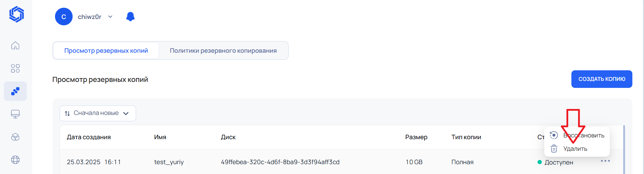Select the highlighted backups sidebar icon
The width and height of the screenshot is (644, 174).
click(x=15, y=91)
